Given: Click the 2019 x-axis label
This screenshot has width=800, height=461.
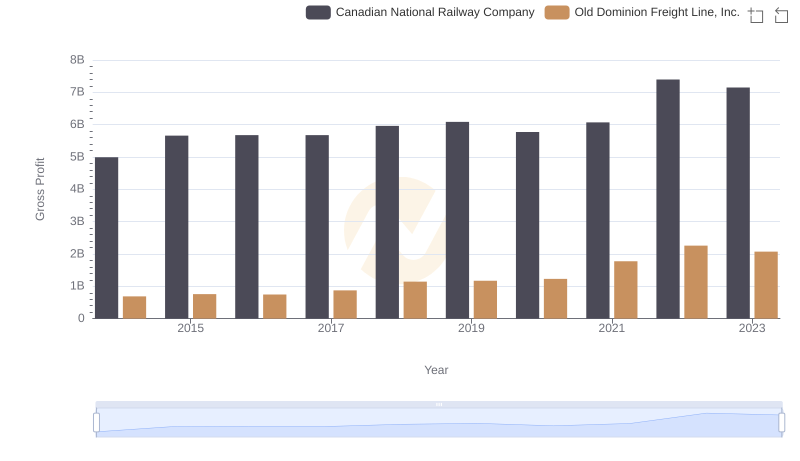Looking at the screenshot, I should (x=471, y=328).
